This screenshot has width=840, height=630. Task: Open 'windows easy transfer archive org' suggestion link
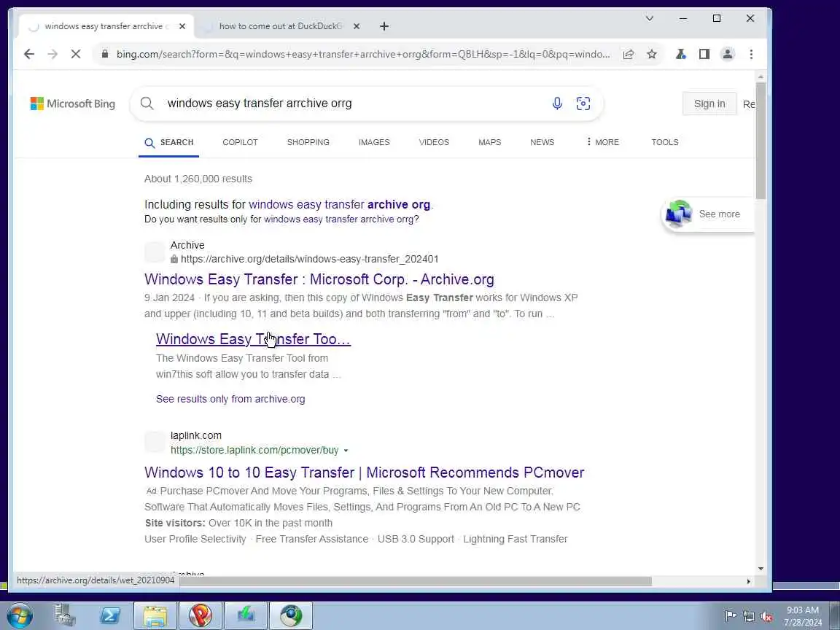point(340,205)
